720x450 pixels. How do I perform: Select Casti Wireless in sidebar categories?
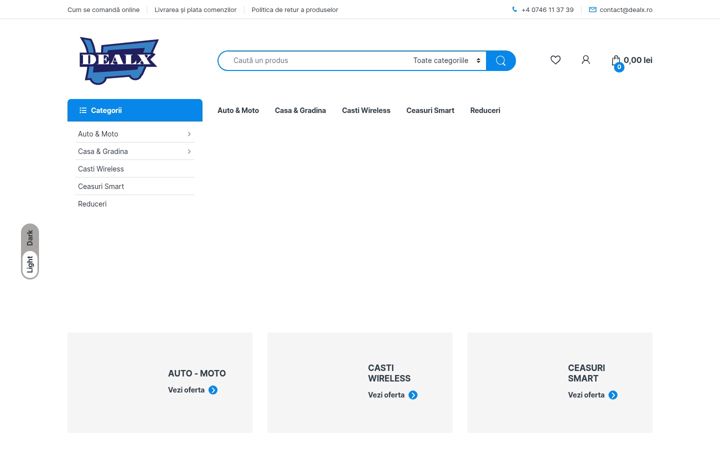[101, 169]
